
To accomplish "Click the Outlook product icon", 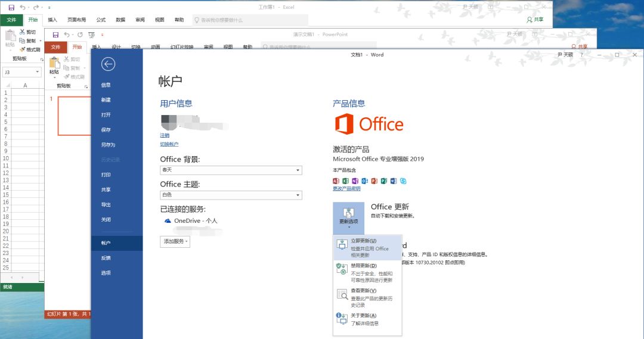I will [365, 181].
